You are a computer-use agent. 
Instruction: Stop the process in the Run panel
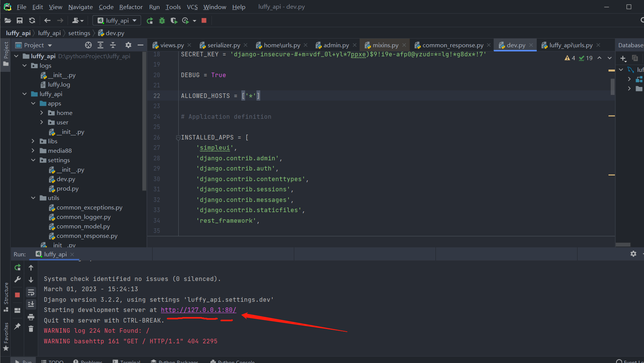point(17,295)
